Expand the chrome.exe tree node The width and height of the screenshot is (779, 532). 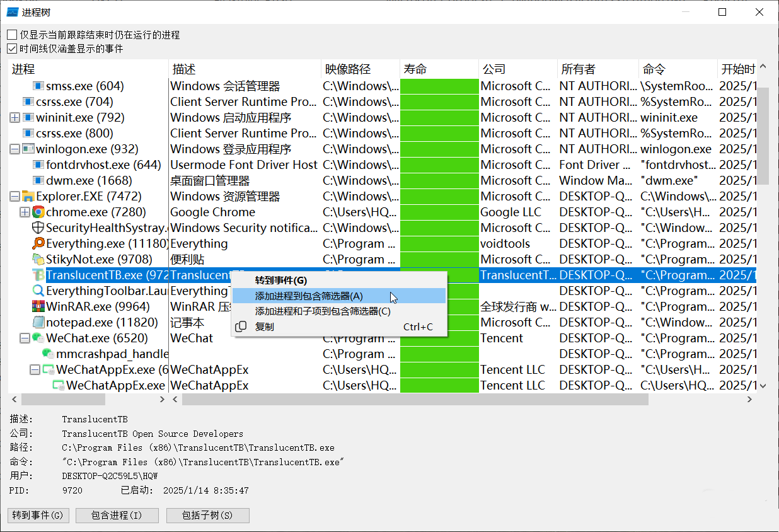(x=25, y=212)
